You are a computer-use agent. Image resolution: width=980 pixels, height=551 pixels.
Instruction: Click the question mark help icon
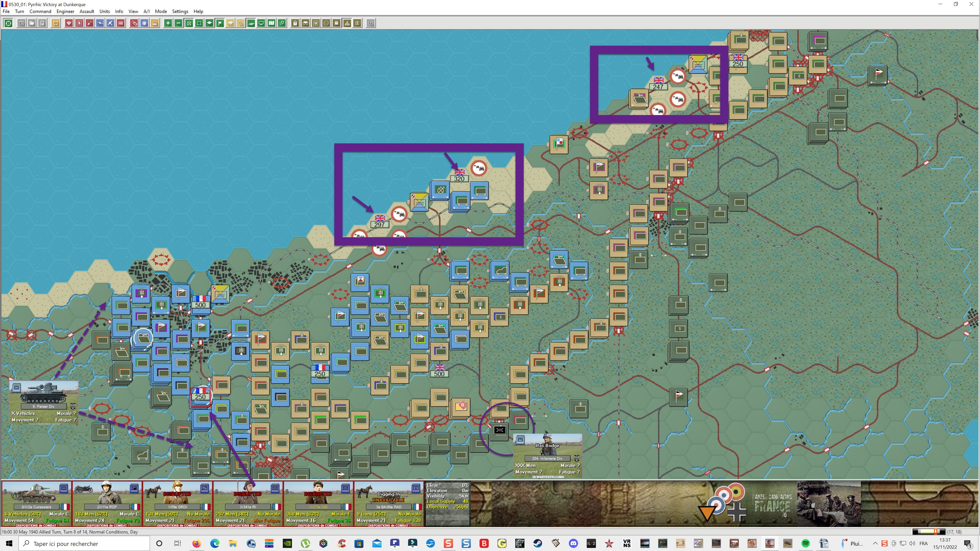pos(371,23)
